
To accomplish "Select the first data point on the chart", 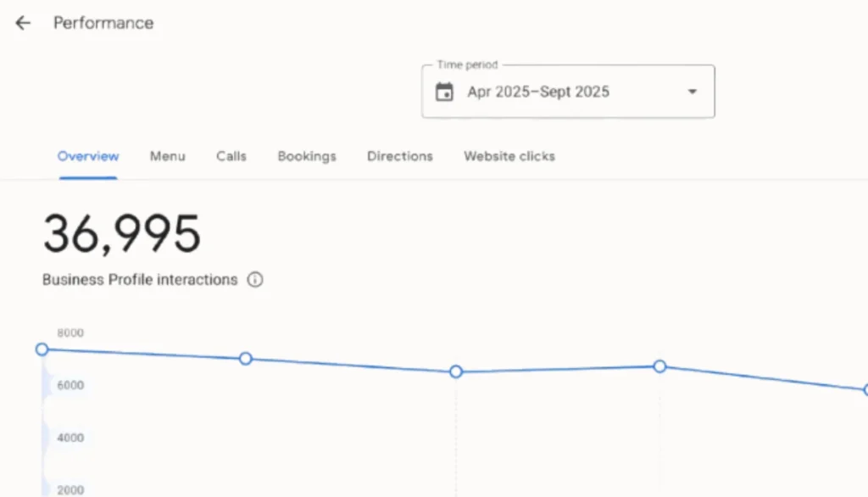I will [x=42, y=349].
